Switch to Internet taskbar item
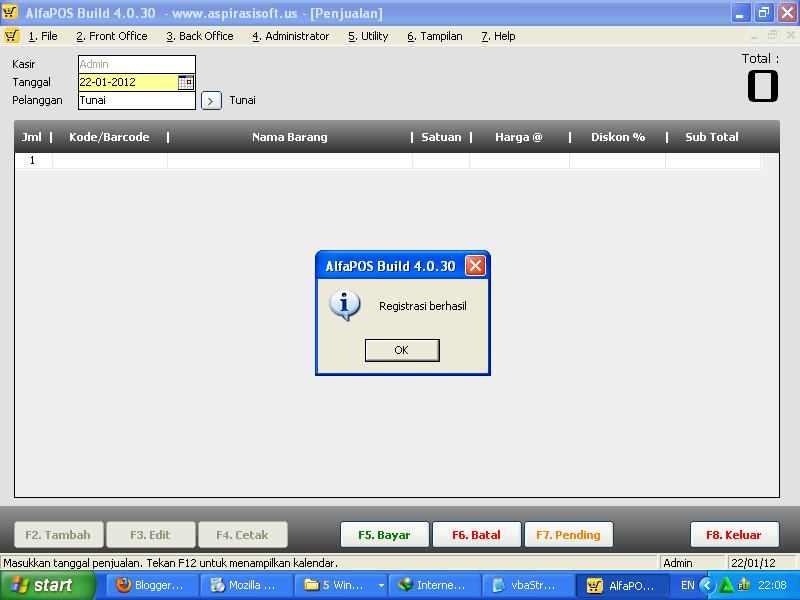The height and width of the screenshot is (600, 800). (x=435, y=585)
